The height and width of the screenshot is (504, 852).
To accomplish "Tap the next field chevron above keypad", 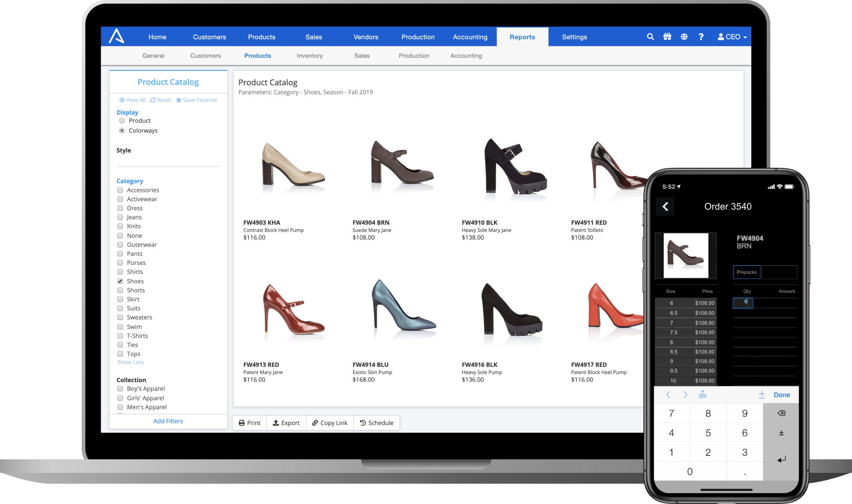I will tap(685, 395).
